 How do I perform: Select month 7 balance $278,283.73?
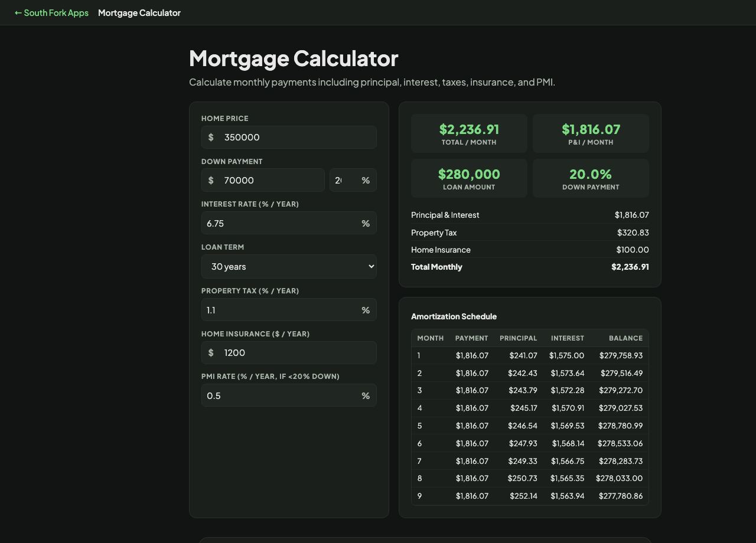(x=621, y=461)
